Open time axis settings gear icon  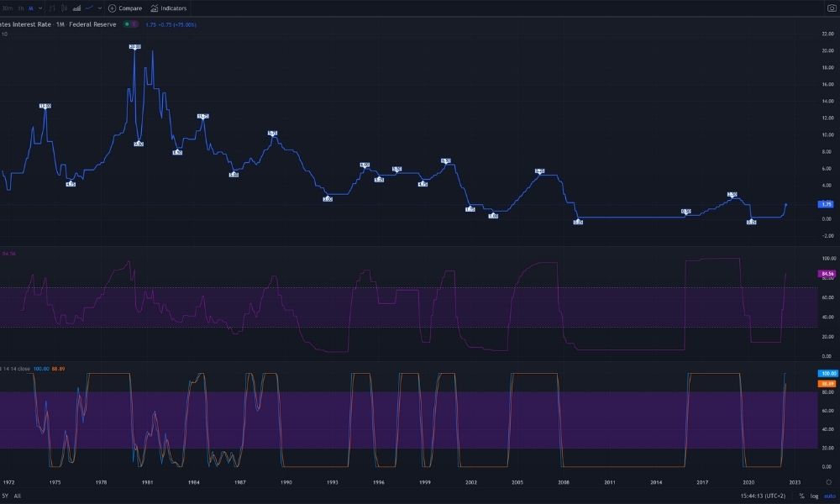tap(828, 483)
